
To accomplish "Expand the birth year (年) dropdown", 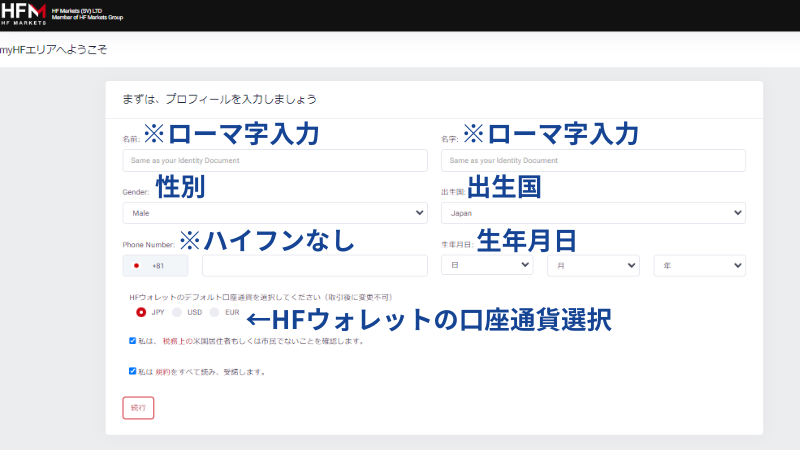I will pos(699,265).
